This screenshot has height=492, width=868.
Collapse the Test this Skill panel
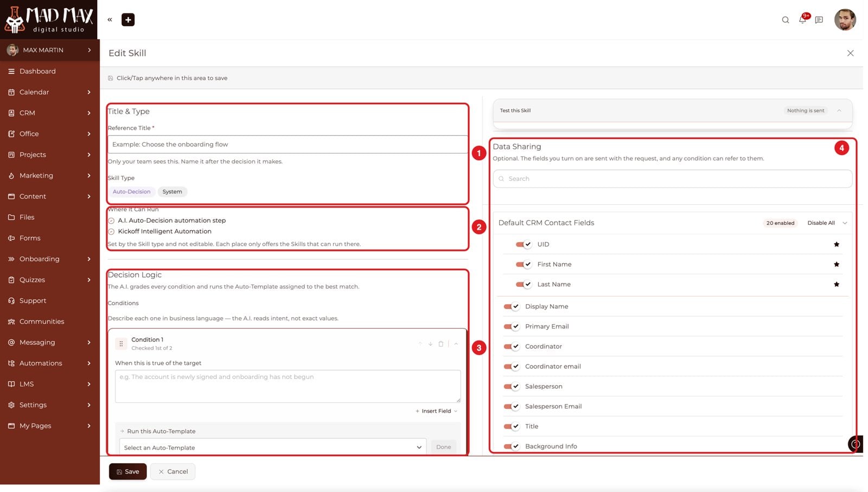[839, 111]
